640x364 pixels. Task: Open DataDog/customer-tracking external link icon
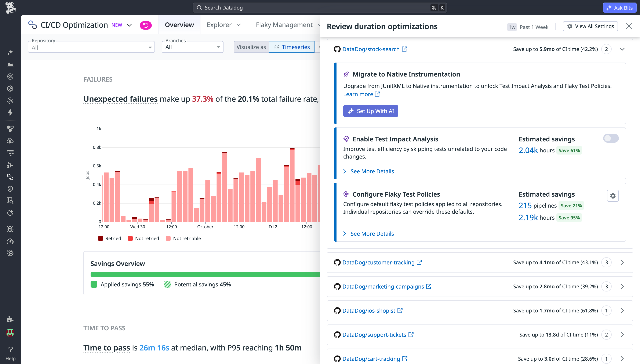pos(419,262)
